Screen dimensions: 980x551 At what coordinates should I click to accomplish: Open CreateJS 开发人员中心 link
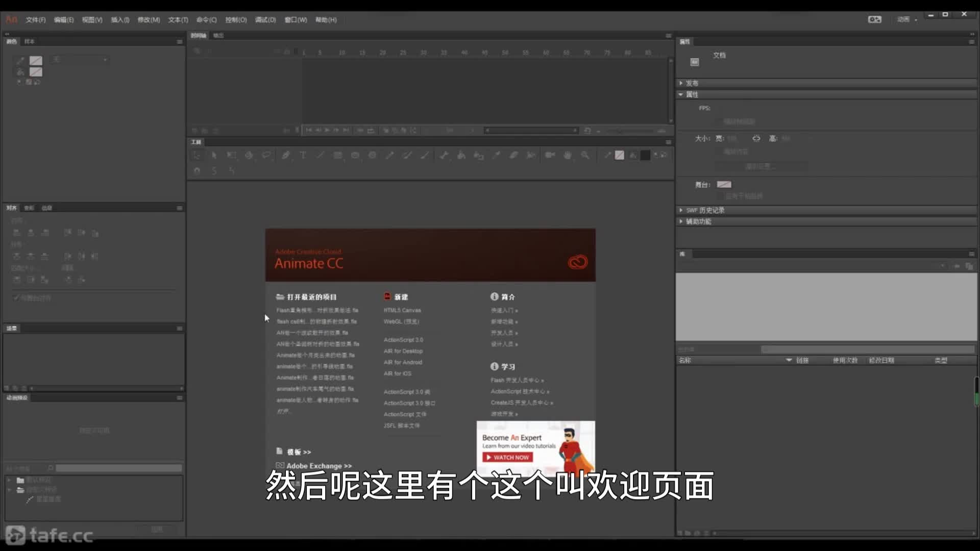[x=522, y=403]
